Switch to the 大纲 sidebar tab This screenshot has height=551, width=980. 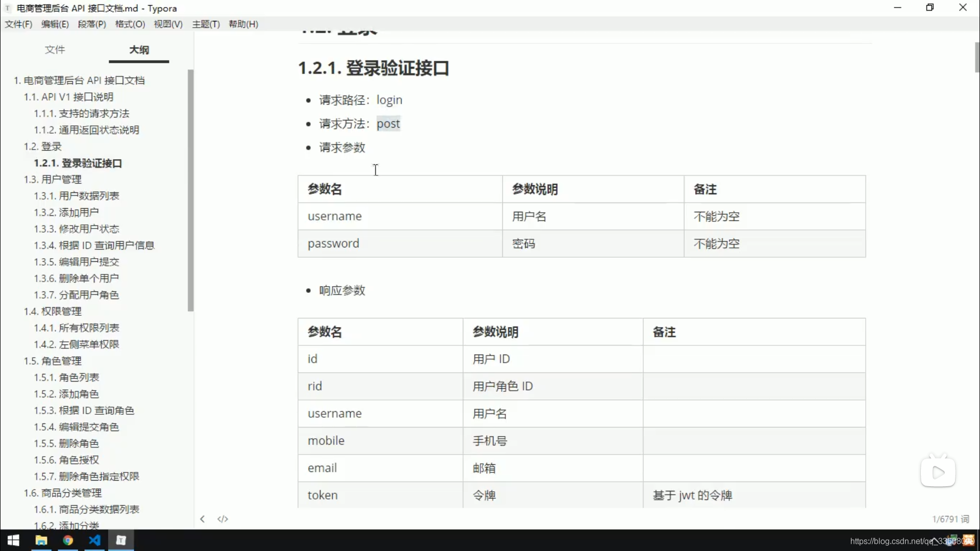click(x=139, y=49)
